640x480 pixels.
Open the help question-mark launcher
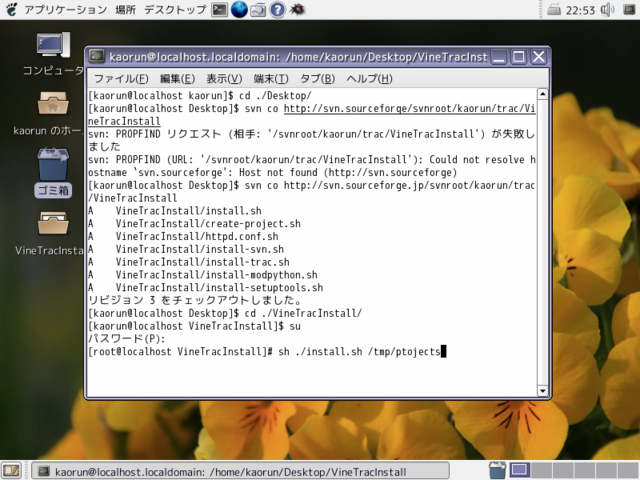click(x=278, y=9)
